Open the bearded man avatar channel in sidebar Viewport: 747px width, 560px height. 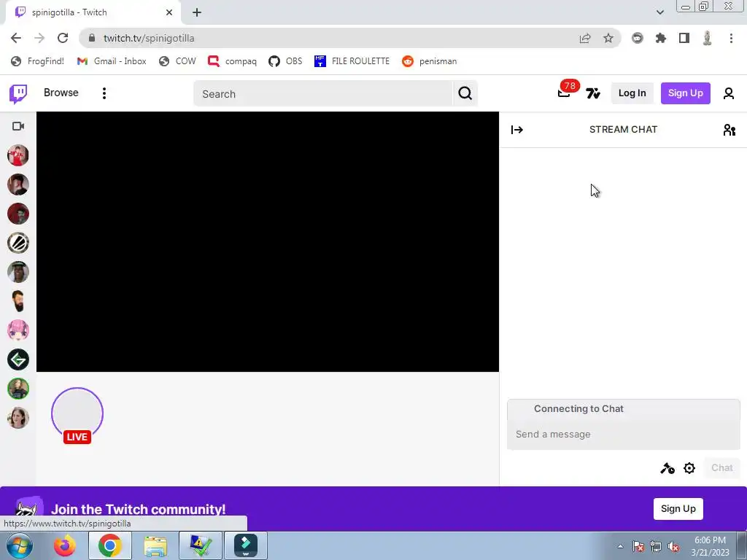tap(18, 301)
